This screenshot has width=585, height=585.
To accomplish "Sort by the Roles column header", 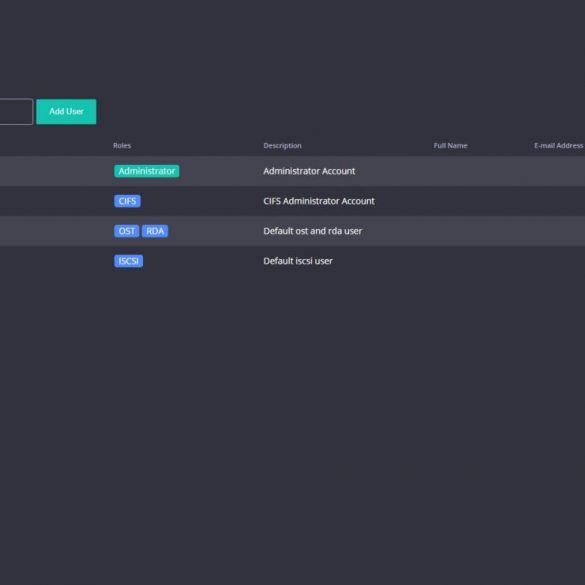I will (122, 146).
